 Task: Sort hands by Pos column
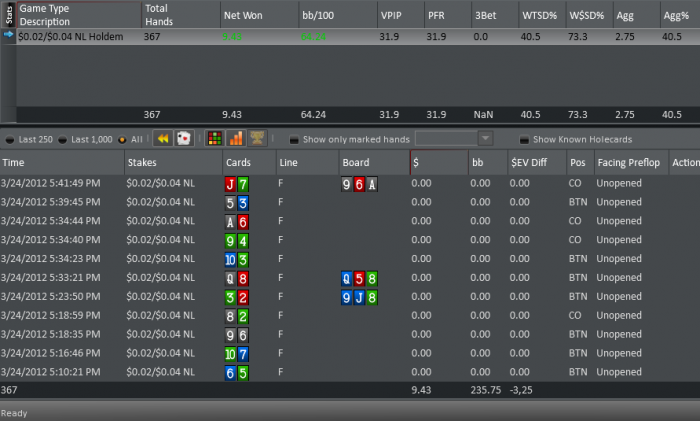[580, 163]
